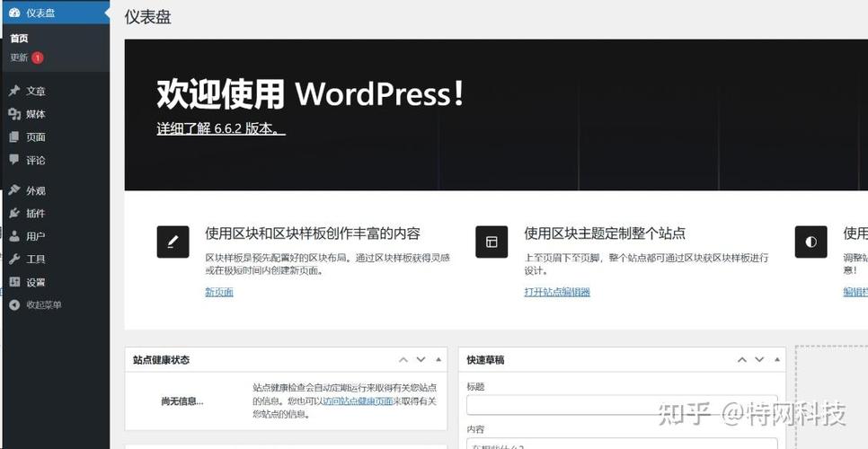Click the 仪表盘 page title
Screen dimensions: 868x449
(x=147, y=16)
